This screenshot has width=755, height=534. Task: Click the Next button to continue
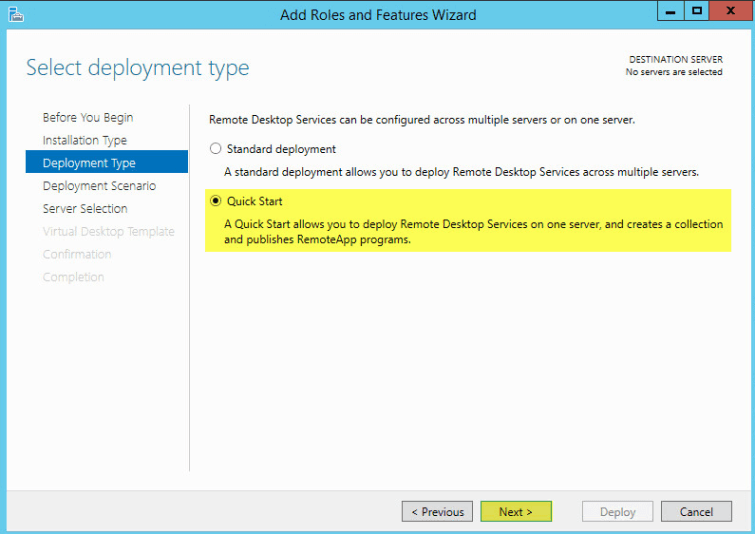coord(516,512)
